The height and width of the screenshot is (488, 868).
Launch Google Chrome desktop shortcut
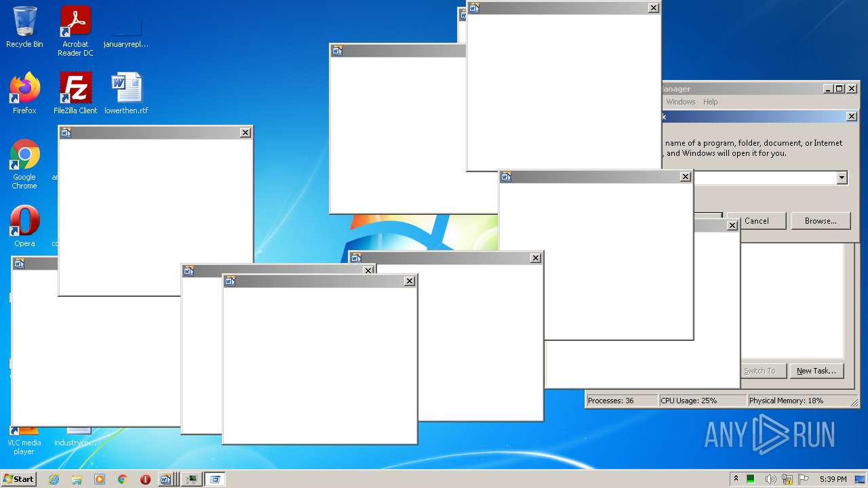point(24,164)
